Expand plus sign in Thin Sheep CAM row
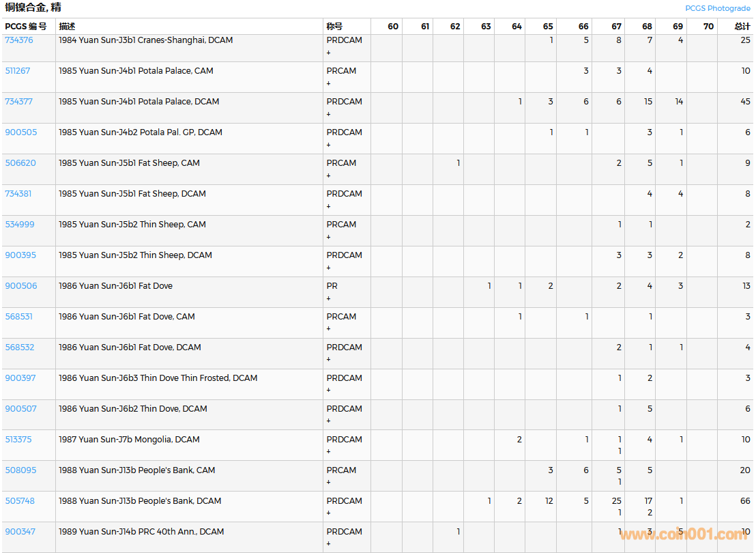Screen dimensions: 756x553 [328, 237]
